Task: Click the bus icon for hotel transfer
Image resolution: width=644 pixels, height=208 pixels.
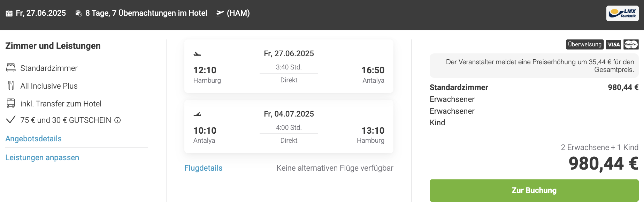Action: [x=11, y=103]
